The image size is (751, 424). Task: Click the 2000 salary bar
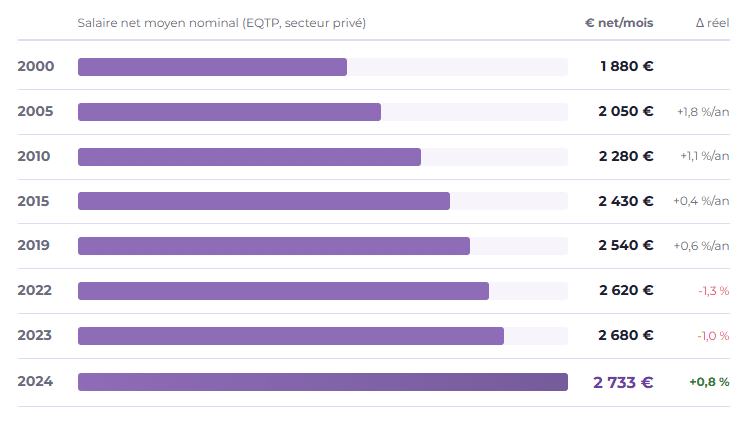coord(212,67)
